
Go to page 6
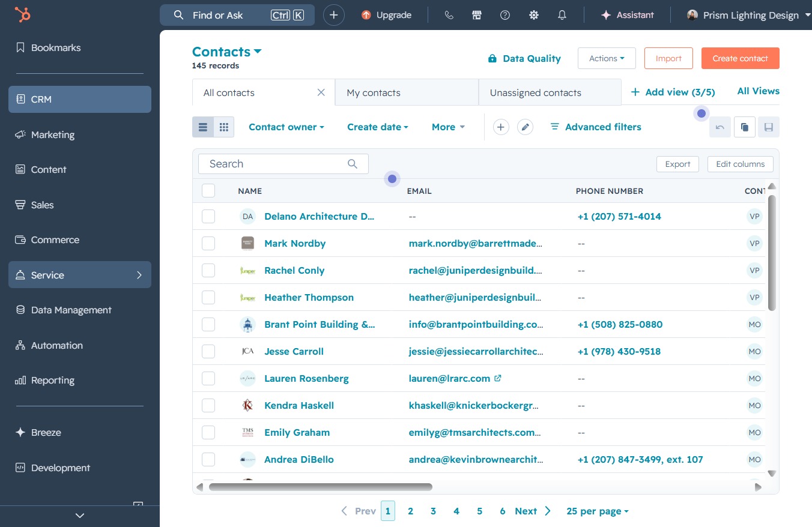tap(502, 511)
